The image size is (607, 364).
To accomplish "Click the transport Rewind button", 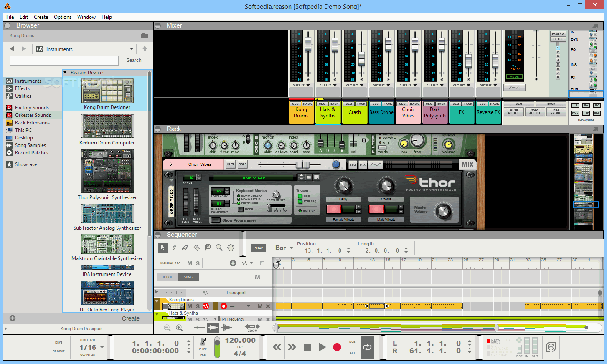I will point(277,347).
